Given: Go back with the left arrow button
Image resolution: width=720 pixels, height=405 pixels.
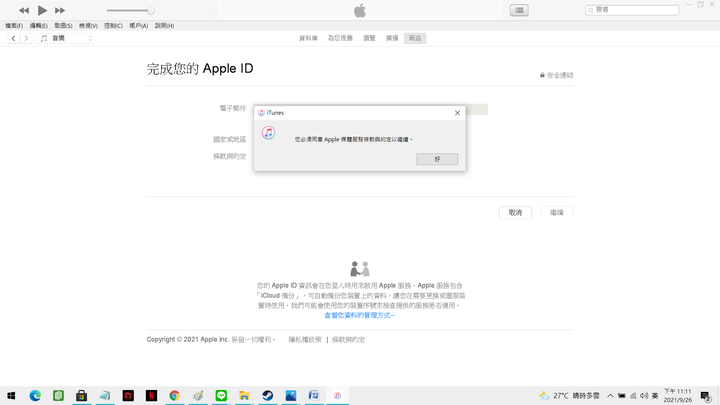Looking at the screenshot, I should 13,39.
